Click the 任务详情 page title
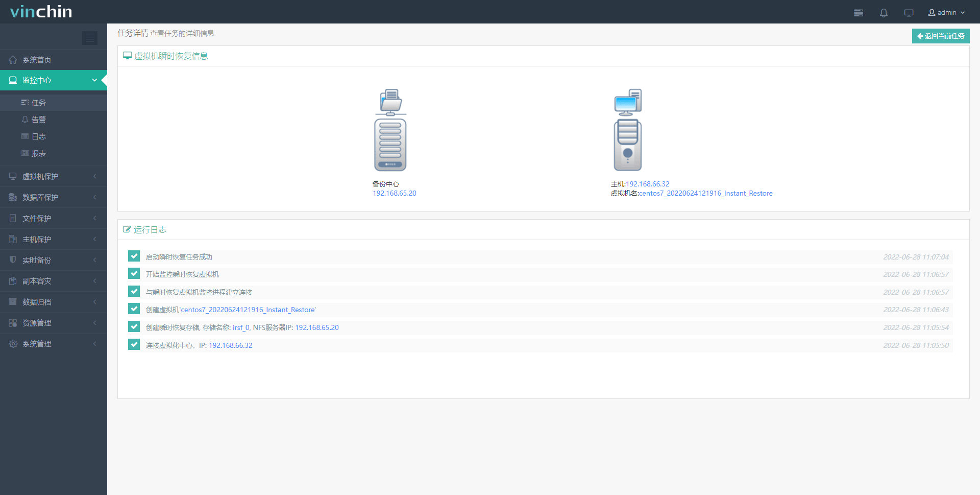The image size is (980, 495). click(133, 33)
